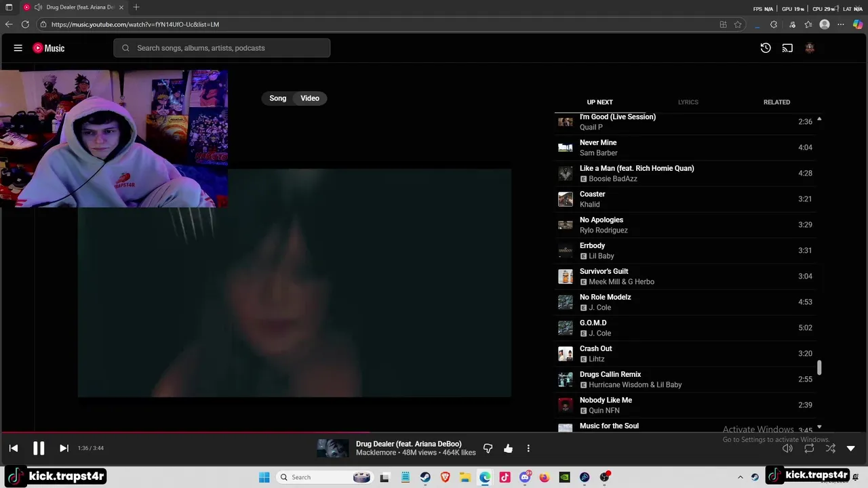868x488 pixels.
Task: Open the Macklemore artist link
Action: click(x=376, y=453)
